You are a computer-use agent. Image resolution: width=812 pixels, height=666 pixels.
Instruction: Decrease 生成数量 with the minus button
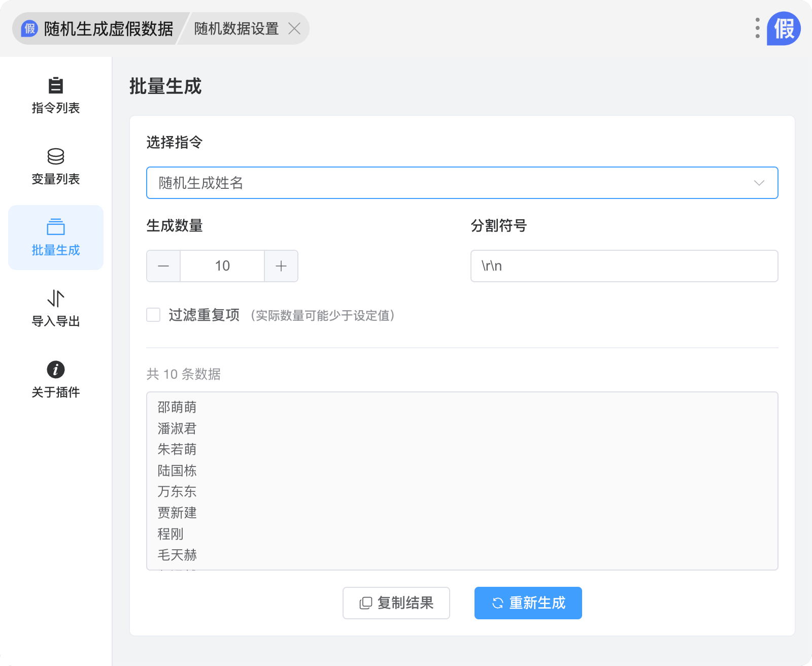163,266
